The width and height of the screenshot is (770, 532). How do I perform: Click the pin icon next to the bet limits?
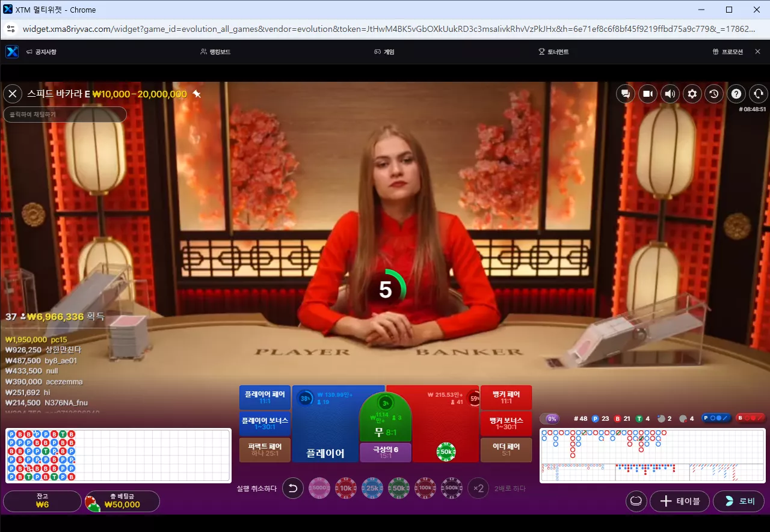pyautogui.click(x=197, y=94)
